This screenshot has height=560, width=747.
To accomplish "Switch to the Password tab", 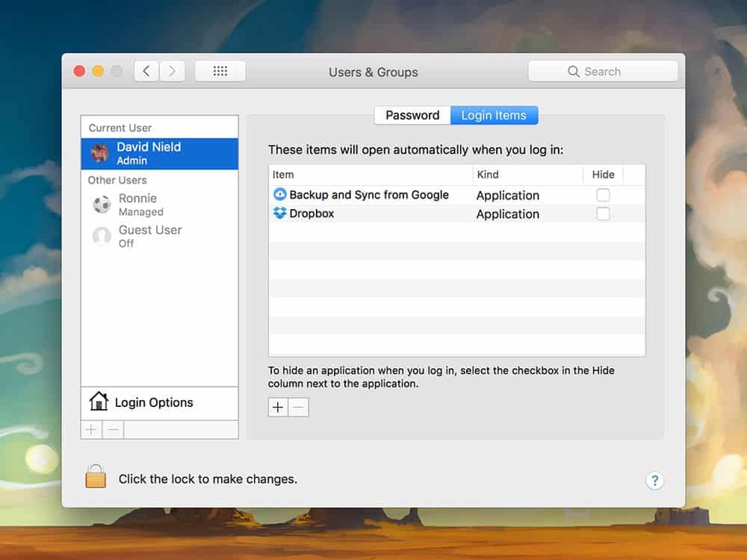I will (x=412, y=115).
